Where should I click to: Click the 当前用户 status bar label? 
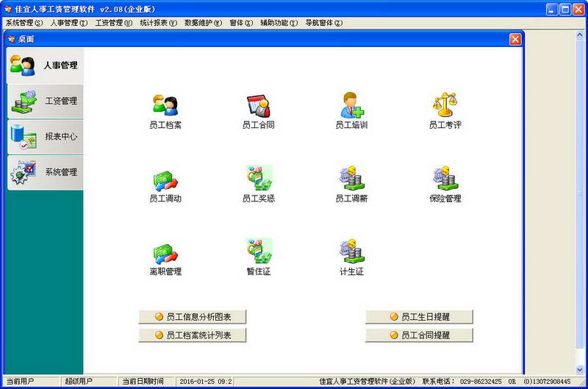pos(20,382)
